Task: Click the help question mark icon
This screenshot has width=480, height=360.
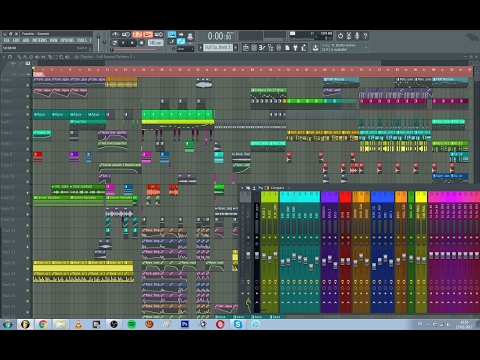Action: point(365,36)
